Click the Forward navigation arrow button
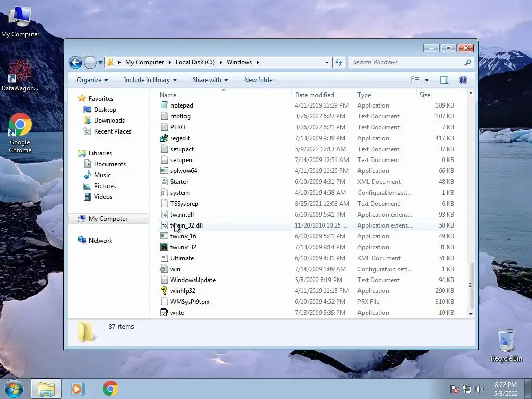Viewport: 532px width, 399px height. tap(90, 62)
